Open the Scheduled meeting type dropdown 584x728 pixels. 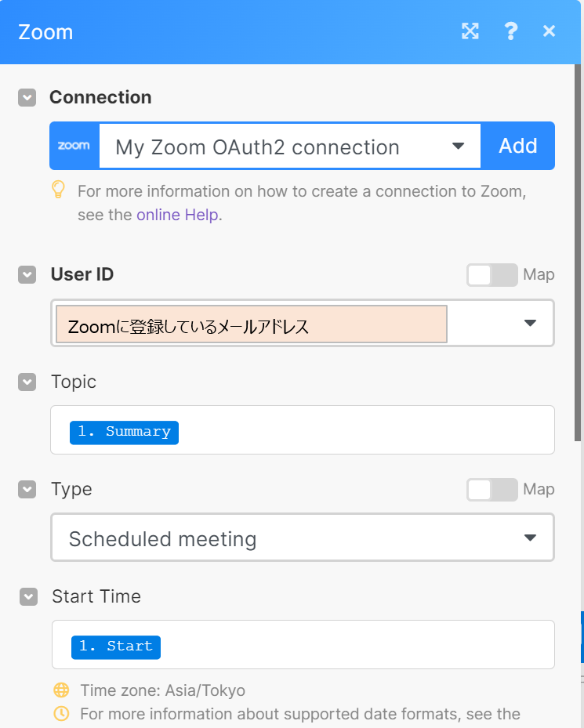303,538
